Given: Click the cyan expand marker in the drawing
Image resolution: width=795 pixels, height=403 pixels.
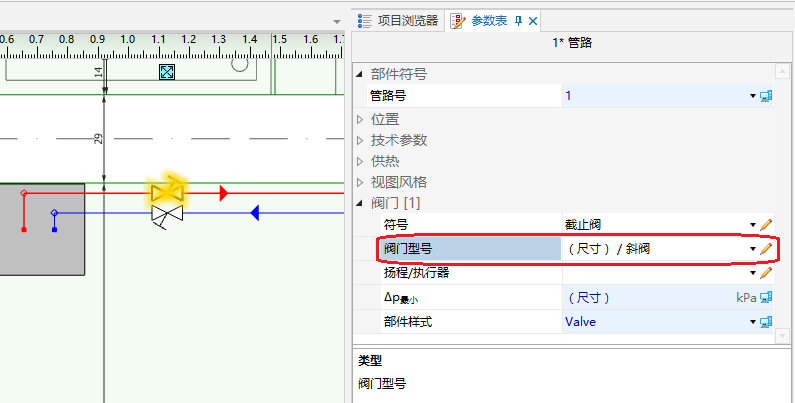Looking at the screenshot, I should point(167,72).
